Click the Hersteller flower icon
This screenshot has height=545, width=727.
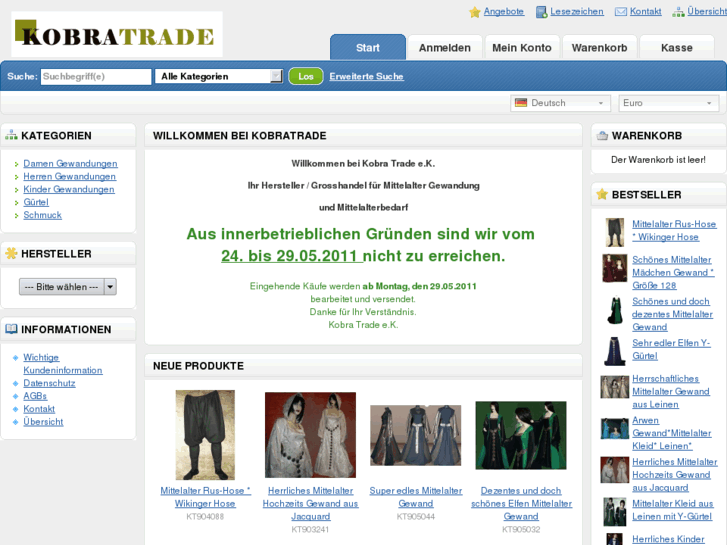tap(11, 253)
